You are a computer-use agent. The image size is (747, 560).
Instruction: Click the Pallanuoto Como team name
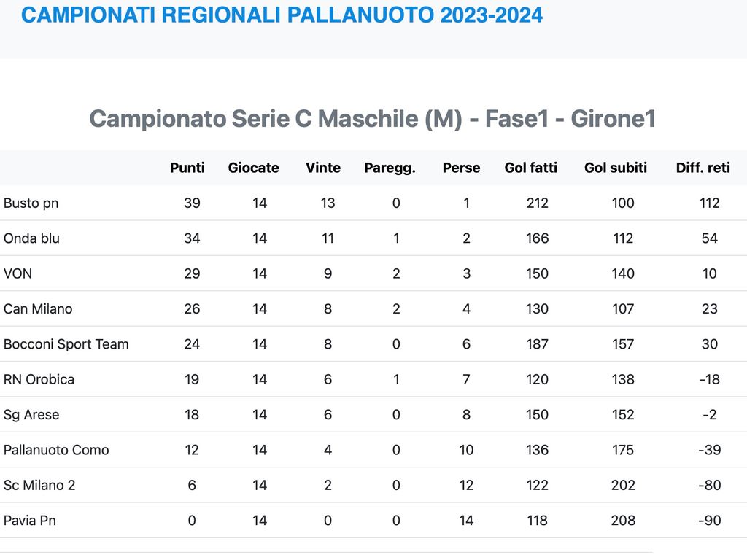click(x=56, y=450)
